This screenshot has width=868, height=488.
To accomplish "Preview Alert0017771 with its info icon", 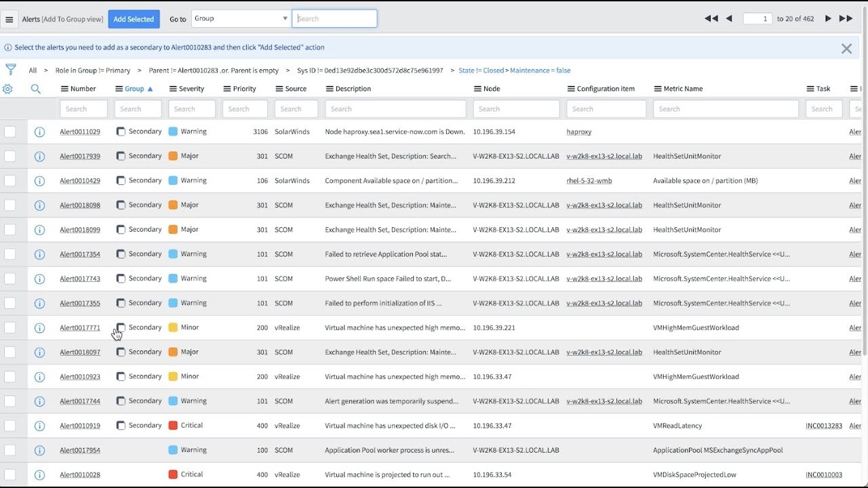I will (39, 328).
